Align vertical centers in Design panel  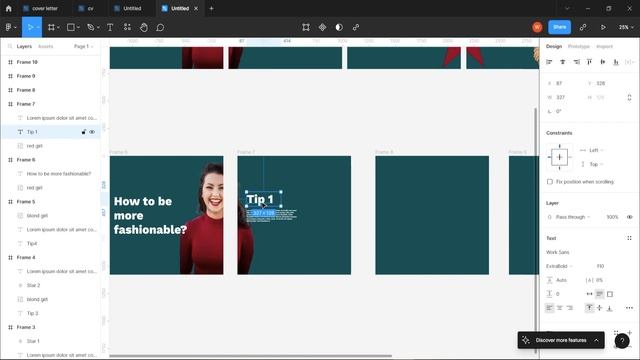pos(603,62)
